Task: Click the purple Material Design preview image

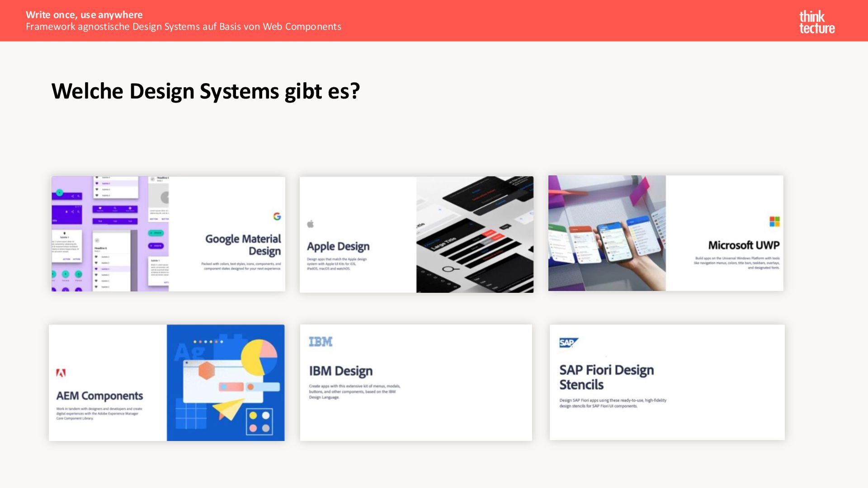Action: (110, 234)
